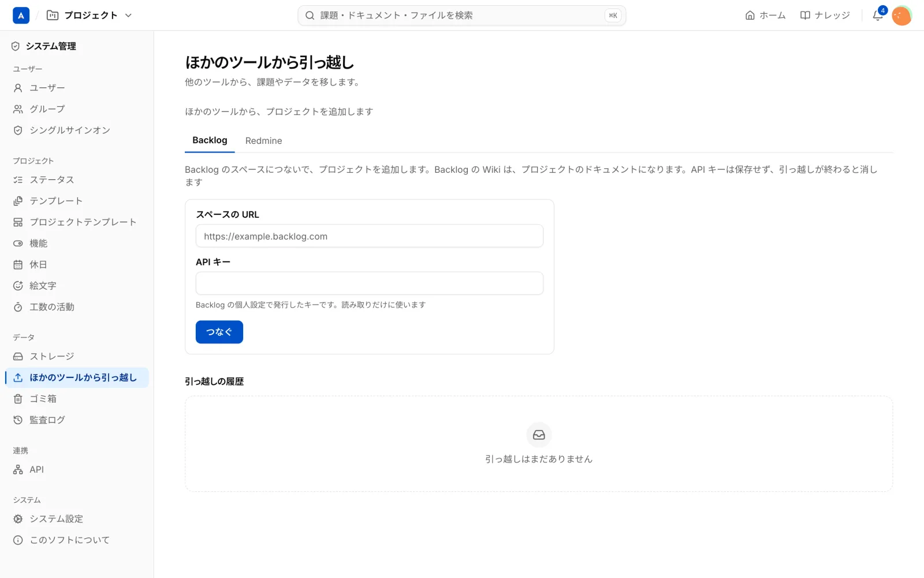Open 機能 toggle icon in sidebar
The height and width of the screenshot is (578, 924).
[x=18, y=243]
